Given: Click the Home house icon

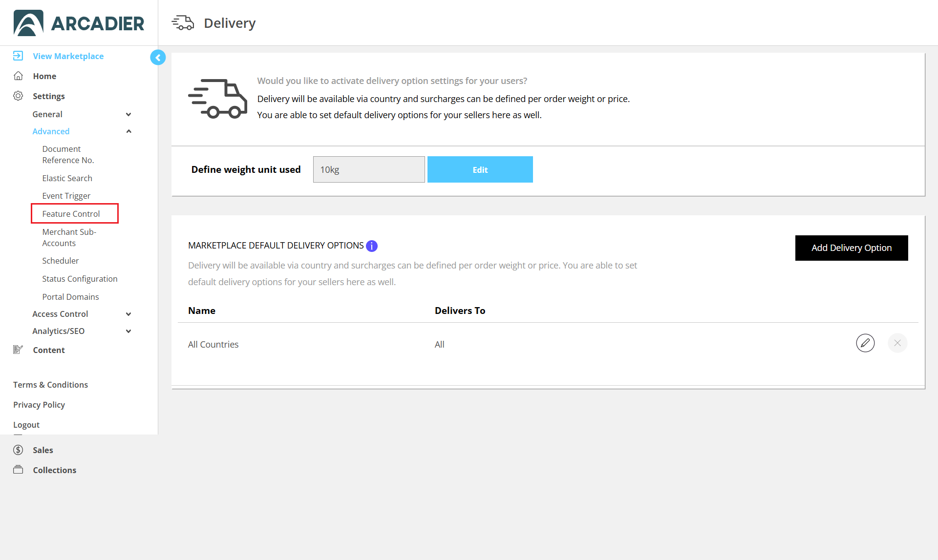Looking at the screenshot, I should click(x=18, y=76).
